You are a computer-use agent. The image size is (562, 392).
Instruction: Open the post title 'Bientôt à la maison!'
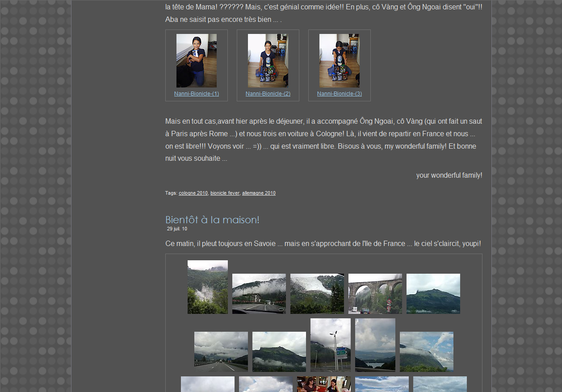[212, 220]
